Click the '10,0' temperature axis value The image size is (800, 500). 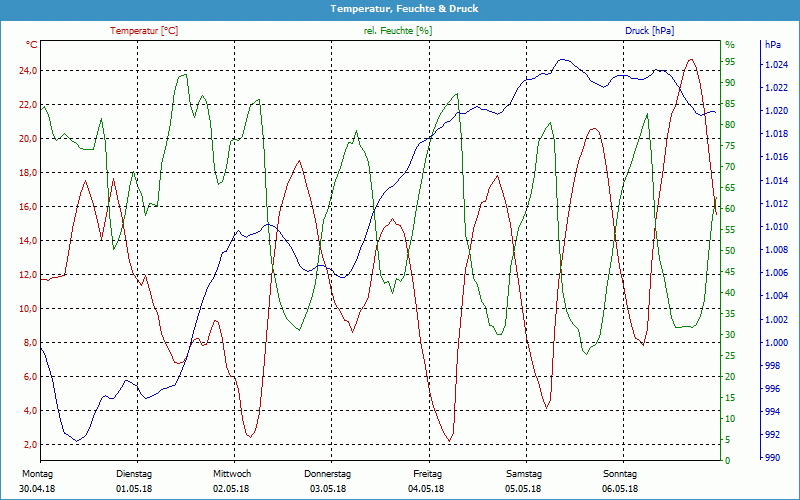[28, 309]
